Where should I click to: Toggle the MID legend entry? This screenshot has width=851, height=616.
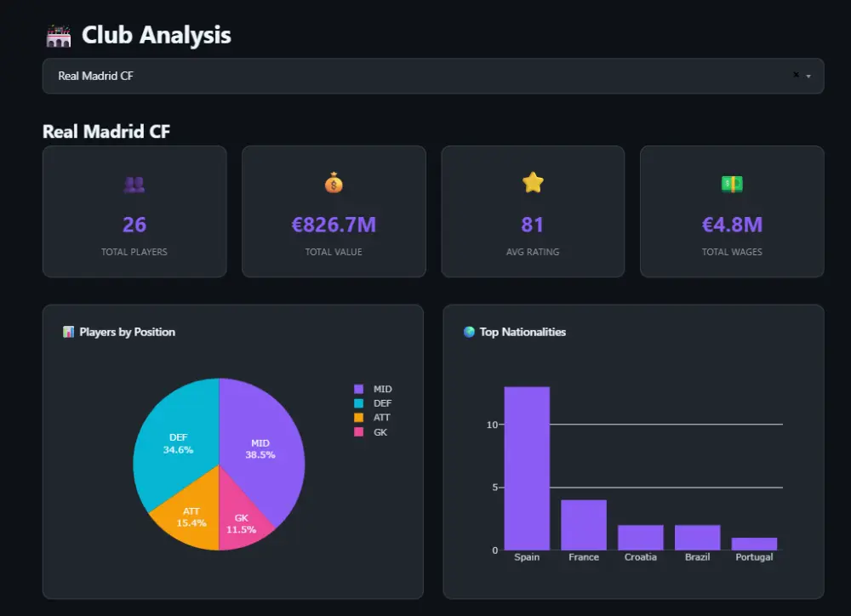coord(373,389)
